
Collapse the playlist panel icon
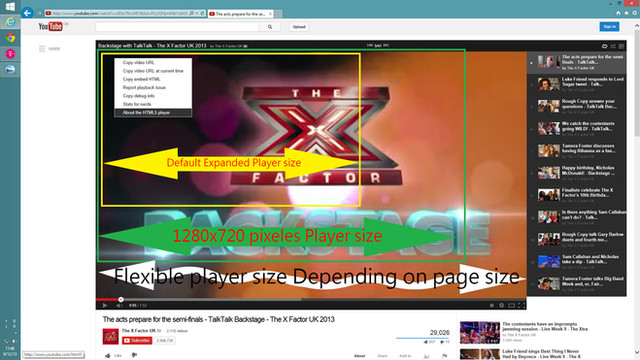[621, 46]
